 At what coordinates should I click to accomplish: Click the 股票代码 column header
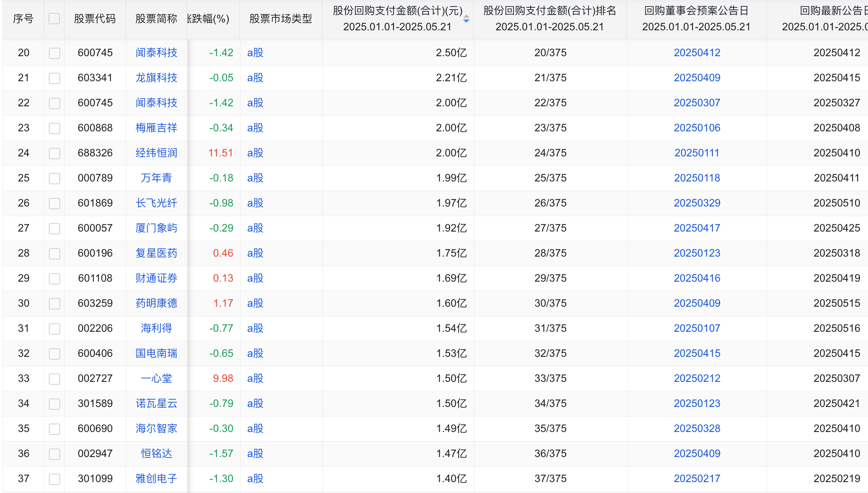[95, 19]
